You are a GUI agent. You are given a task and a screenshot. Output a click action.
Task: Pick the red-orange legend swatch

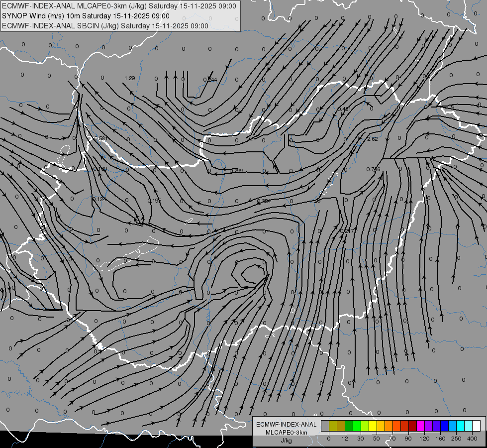tap(396, 426)
